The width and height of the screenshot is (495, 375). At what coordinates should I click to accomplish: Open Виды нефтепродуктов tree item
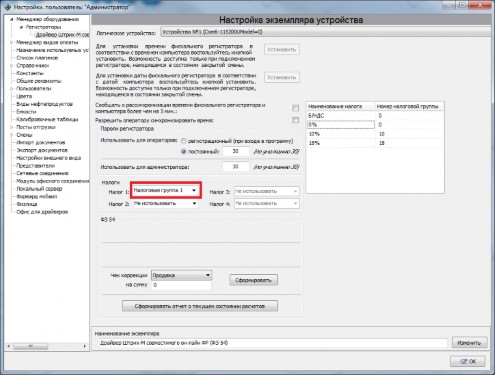pyautogui.click(x=44, y=104)
